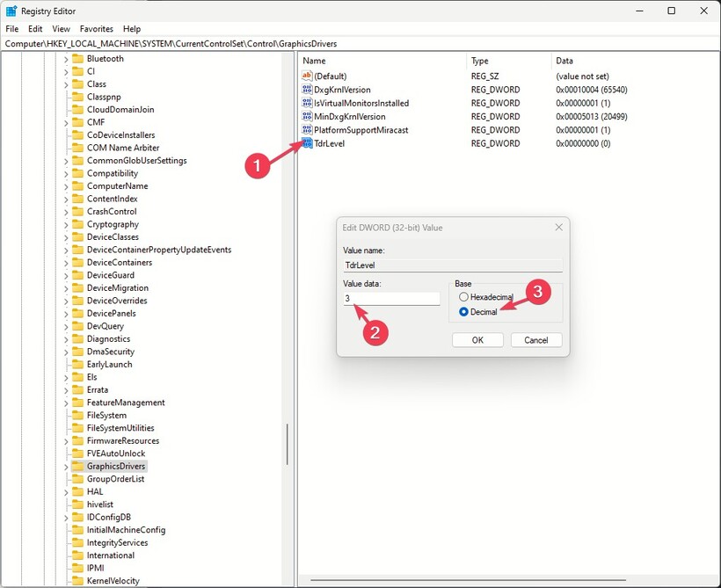Open the Favorites menu
Screen dimensions: 721x588
(96, 29)
